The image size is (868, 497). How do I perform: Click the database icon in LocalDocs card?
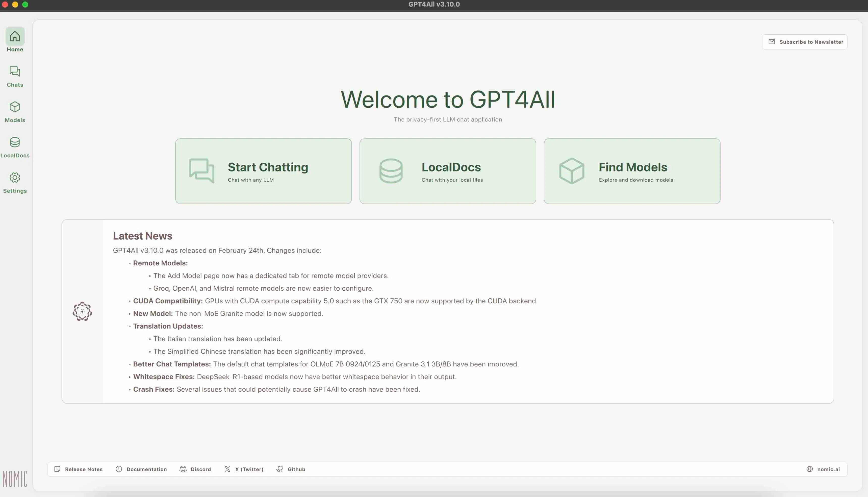[391, 171]
